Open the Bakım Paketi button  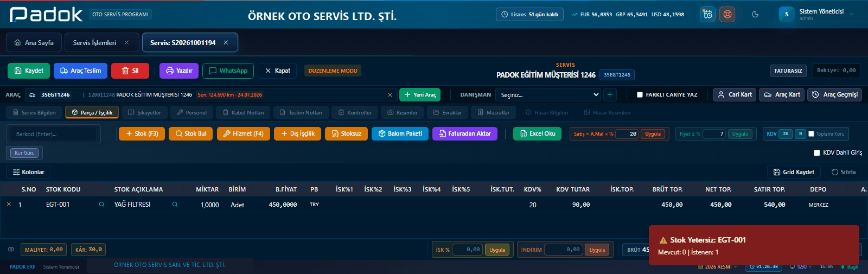coord(400,133)
